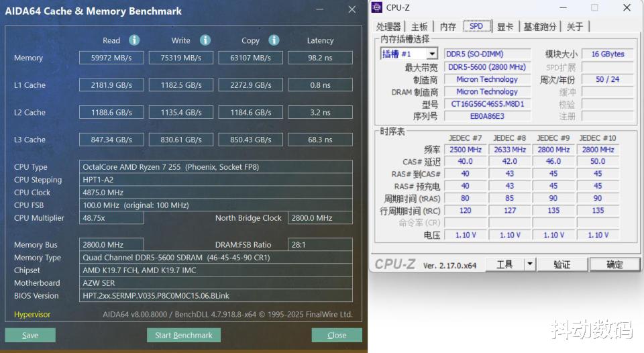Screen dimensions: 644x353
Task: Click the Close button in AIDA64
Action: (337, 335)
